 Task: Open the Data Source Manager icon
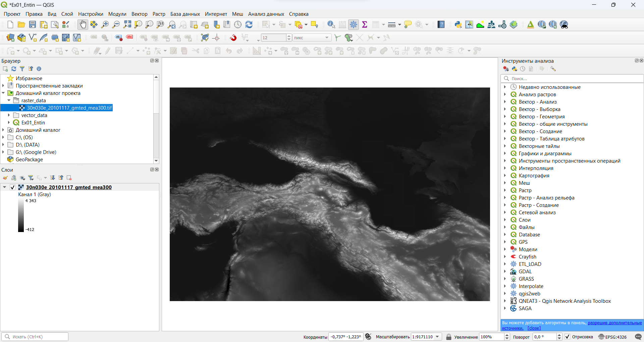10,38
